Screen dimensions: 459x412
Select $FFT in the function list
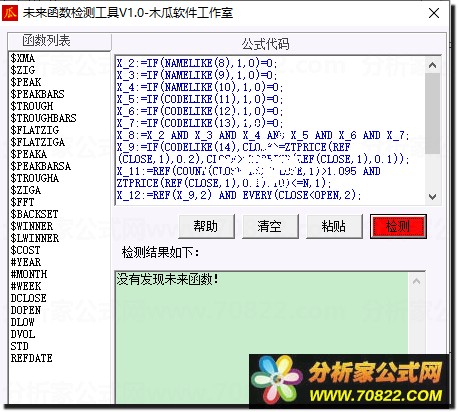pyautogui.click(x=22, y=202)
